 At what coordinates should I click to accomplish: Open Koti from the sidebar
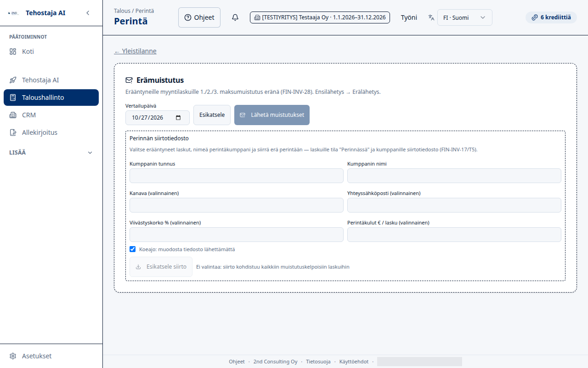(x=51, y=52)
